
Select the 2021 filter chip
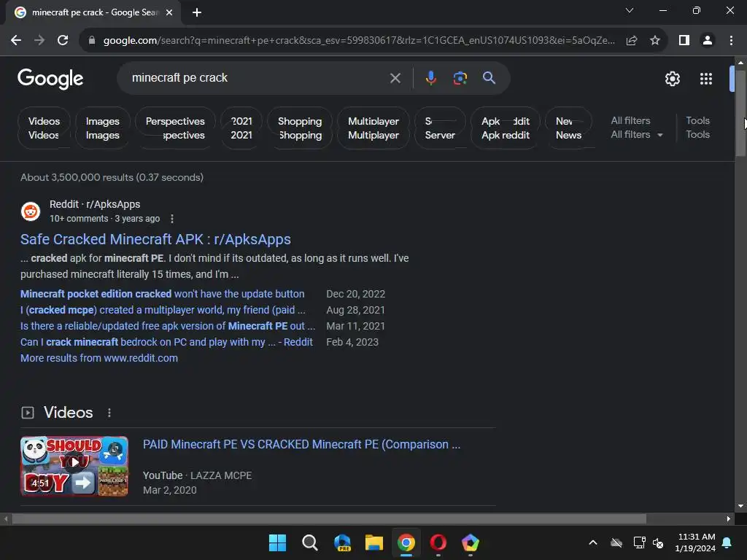pos(241,128)
